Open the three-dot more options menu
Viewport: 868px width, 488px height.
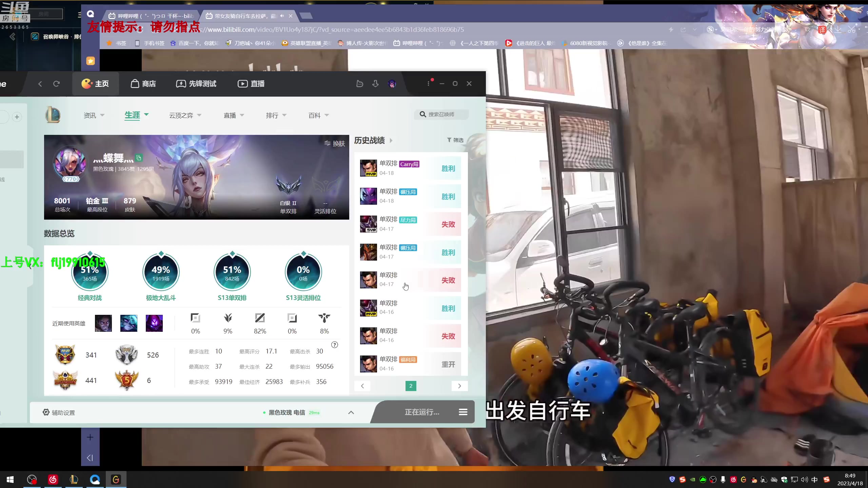428,84
